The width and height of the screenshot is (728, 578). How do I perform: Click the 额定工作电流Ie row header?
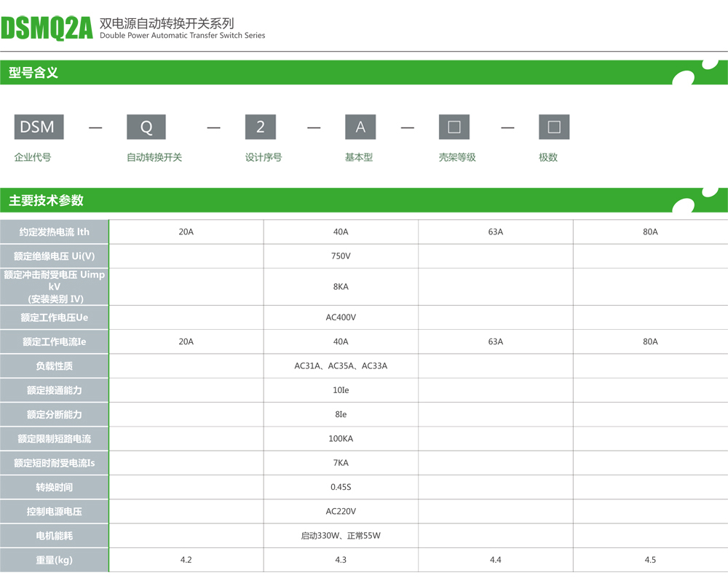pyautogui.click(x=55, y=341)
